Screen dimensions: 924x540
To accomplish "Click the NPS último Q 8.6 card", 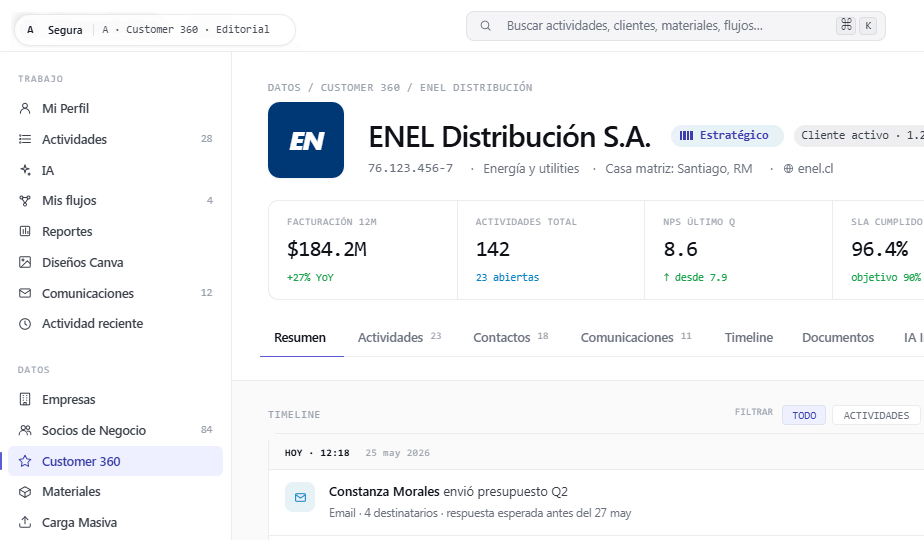I will (738, 250).
